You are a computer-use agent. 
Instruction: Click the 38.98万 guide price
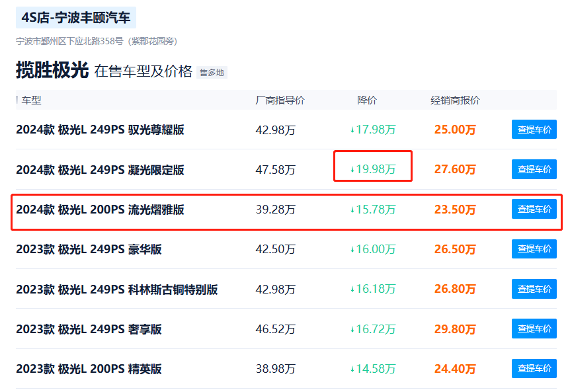[x=276, y=369]
